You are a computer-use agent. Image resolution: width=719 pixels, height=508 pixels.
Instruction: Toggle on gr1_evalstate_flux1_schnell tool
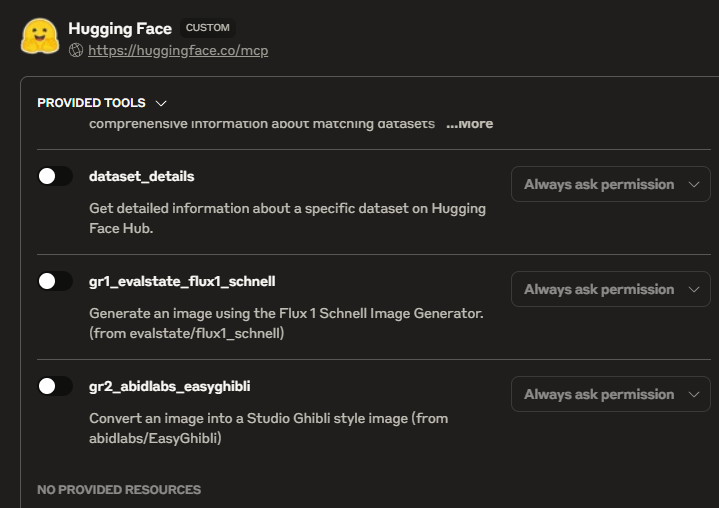55,281
